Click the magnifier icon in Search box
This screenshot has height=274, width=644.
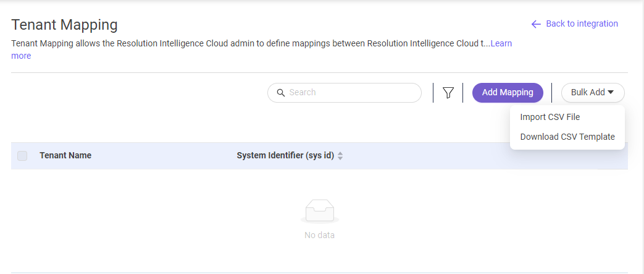[281, 93]
